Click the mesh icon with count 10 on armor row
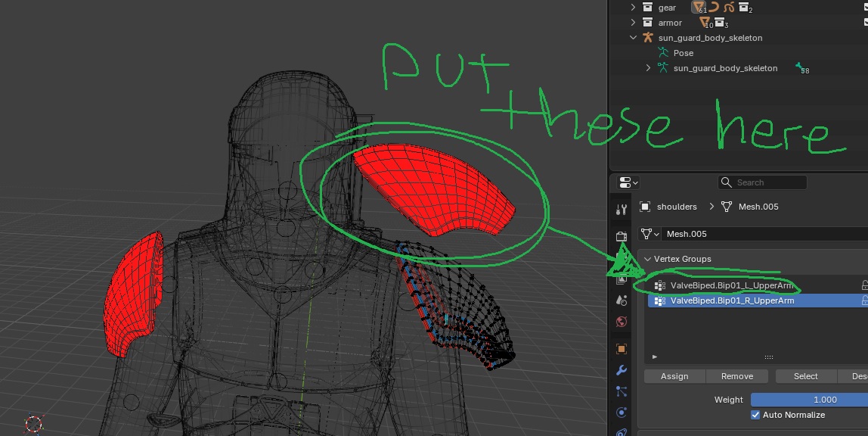This screenshot has width=868, height=436. 705,23
